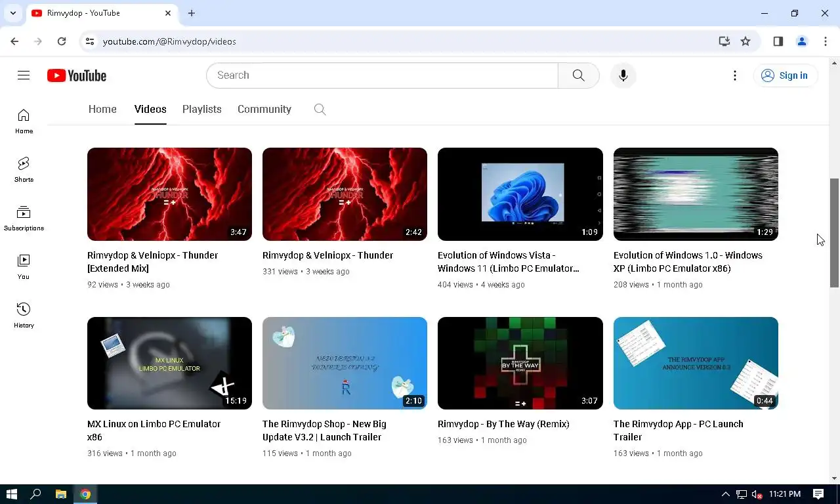Click '404 views • 4 weeks ago' text
This screenshot has height=504, width=840.
[x=481, y=285]
